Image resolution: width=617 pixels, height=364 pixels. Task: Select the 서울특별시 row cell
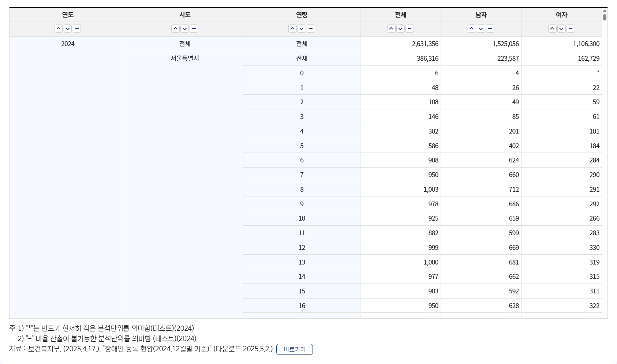pos(184,58)
